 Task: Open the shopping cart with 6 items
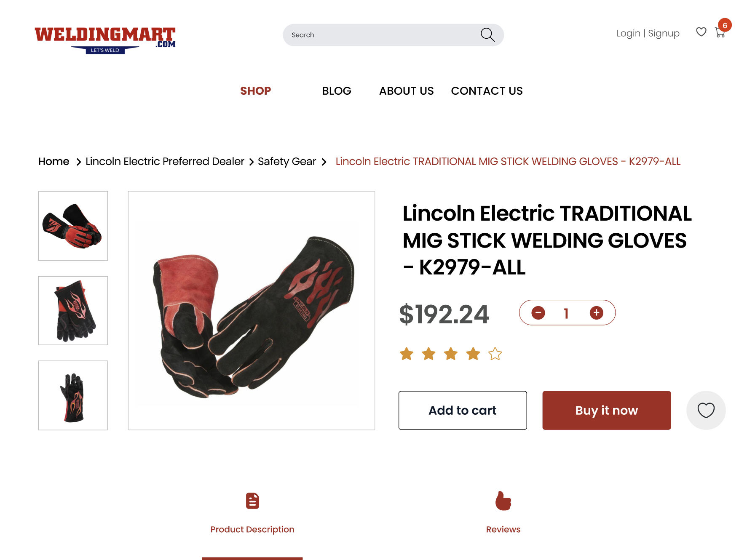coord(720,32)
